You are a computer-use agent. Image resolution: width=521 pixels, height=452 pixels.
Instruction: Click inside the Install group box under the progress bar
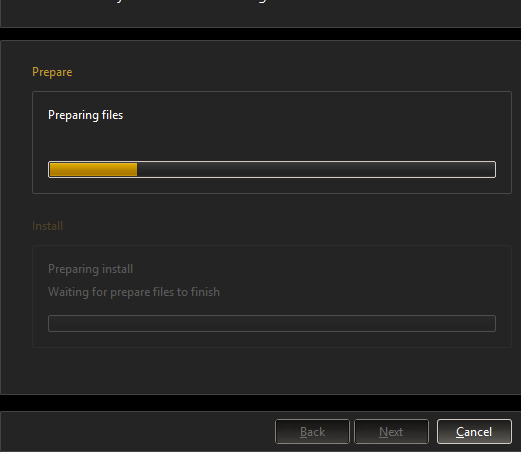(x=272, y=339)
